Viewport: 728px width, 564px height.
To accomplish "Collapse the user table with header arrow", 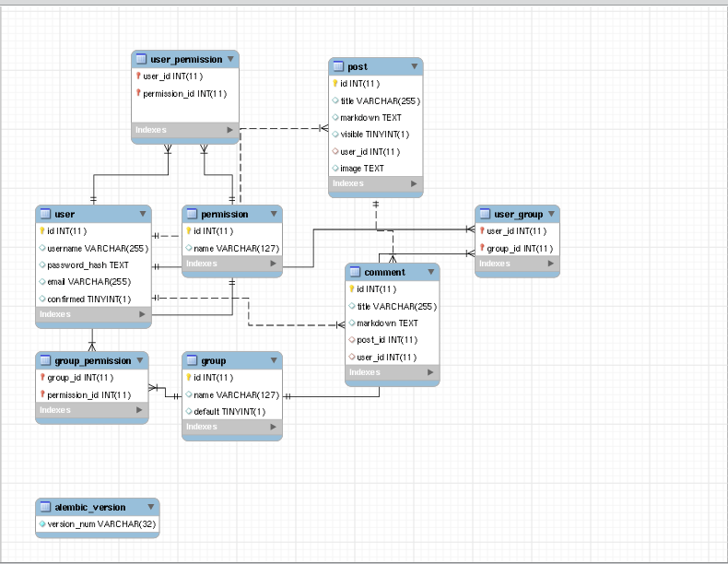I will click(x=143, y=214).
